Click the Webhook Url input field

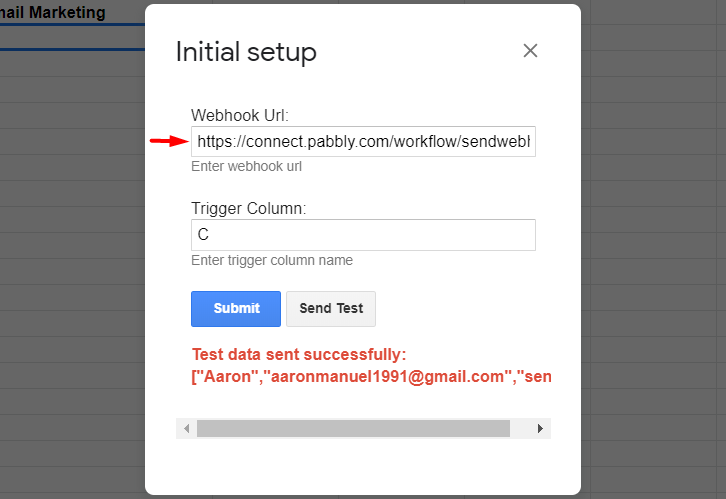pos(363,141)
